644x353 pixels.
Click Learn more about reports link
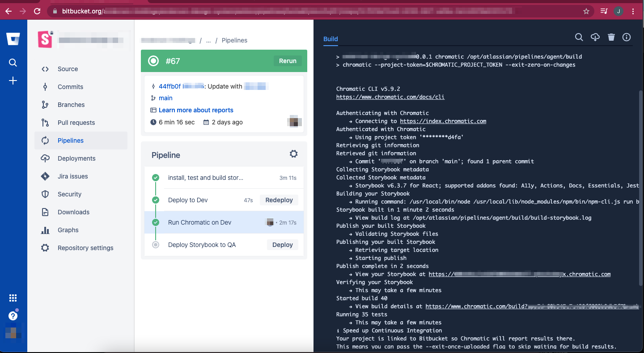click(x=196, y=110)
